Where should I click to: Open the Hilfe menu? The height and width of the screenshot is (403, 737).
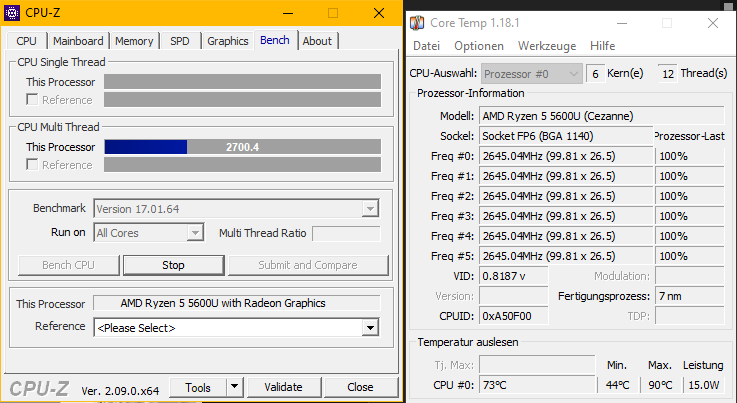[x=602, y=46]
